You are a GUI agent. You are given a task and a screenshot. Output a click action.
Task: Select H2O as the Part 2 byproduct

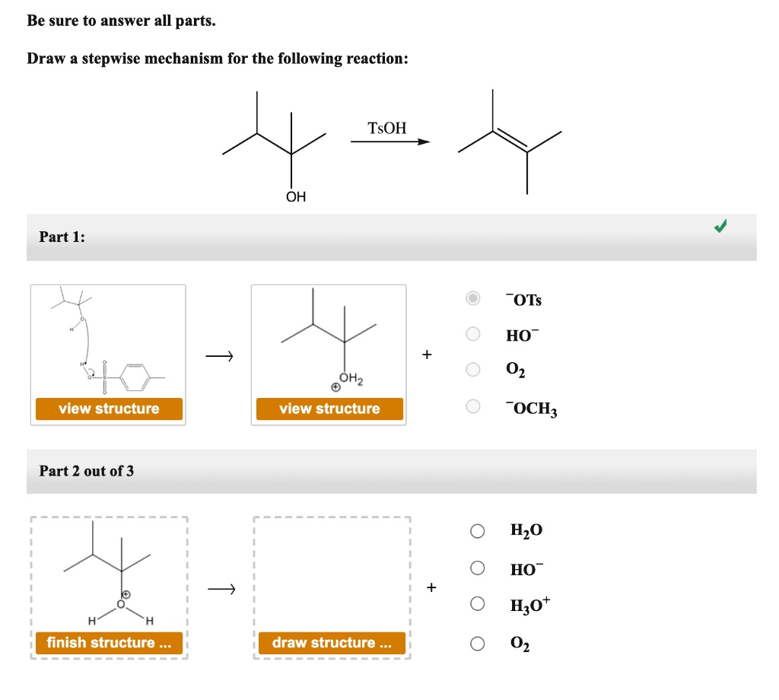(x=478, y=530)
